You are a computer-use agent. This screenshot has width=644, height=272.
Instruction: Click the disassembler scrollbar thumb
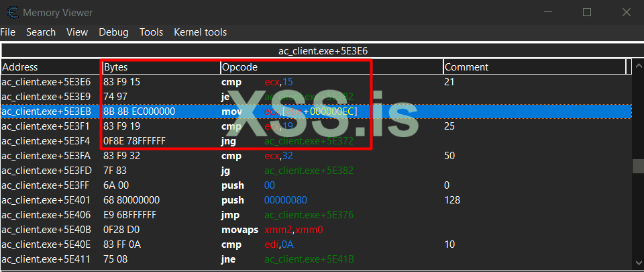click(x=638, y=167)
